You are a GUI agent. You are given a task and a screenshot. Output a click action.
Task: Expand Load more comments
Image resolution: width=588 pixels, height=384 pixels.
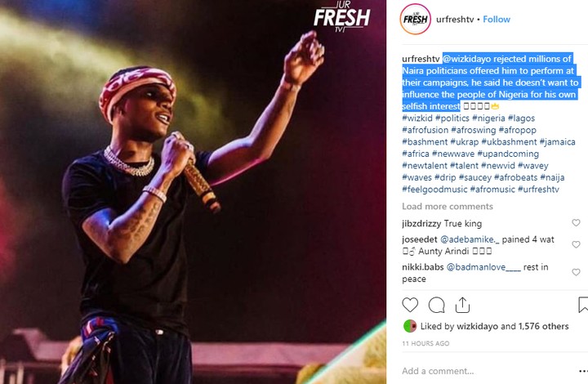(x=448, y=206)
